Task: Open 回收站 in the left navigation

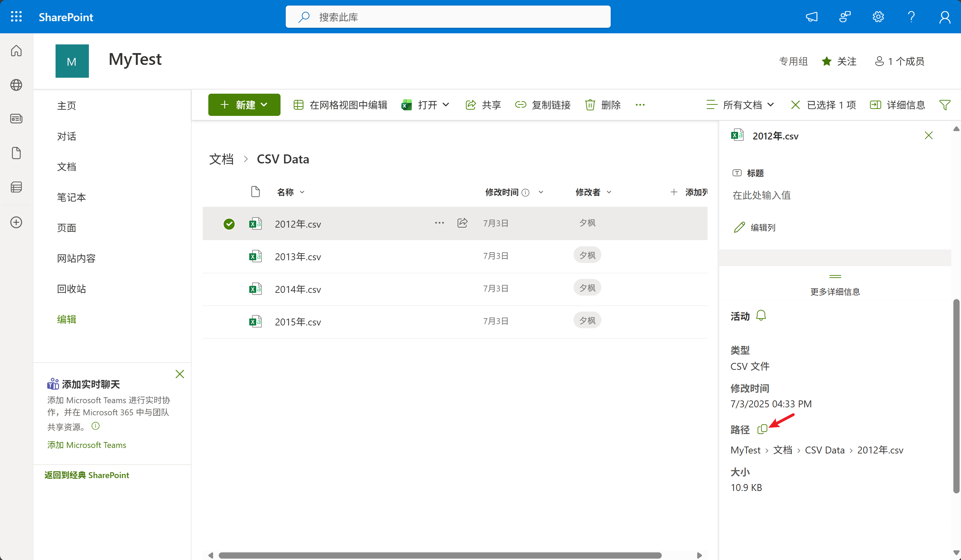Action: point(71,289)
